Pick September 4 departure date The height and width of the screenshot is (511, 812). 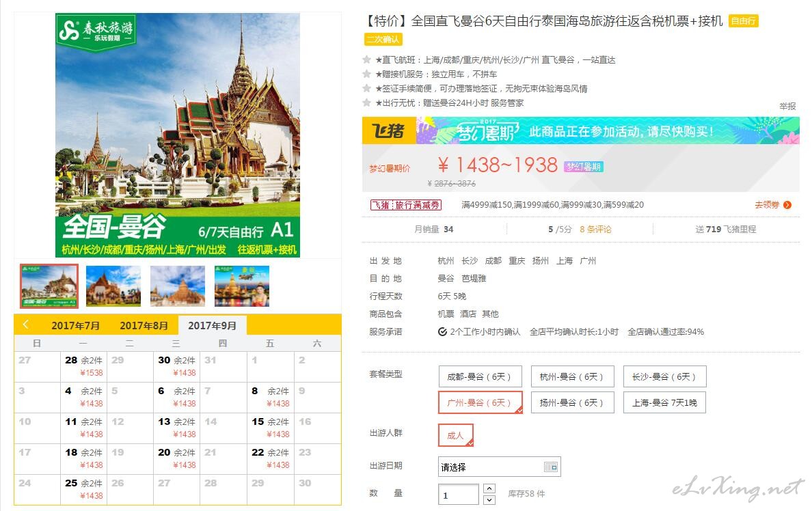[84, 397]
